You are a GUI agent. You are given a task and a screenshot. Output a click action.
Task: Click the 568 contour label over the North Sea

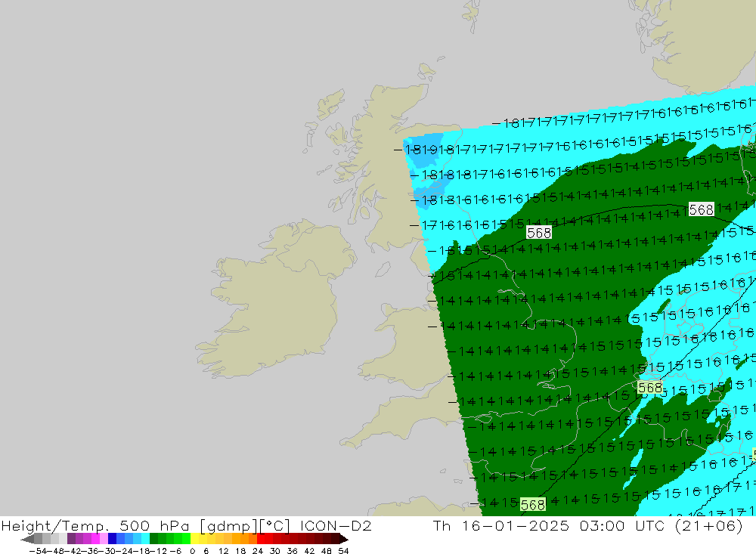pos(701,210)
